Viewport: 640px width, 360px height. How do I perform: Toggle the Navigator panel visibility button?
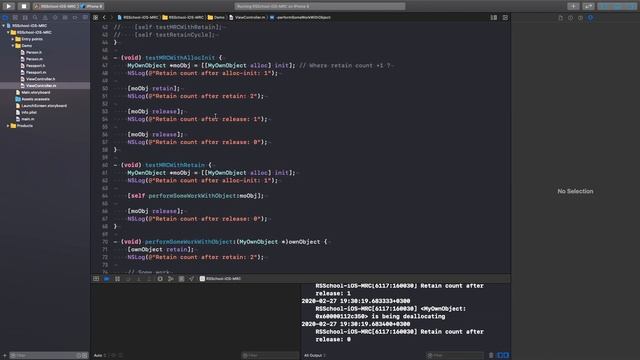point(604,6)
